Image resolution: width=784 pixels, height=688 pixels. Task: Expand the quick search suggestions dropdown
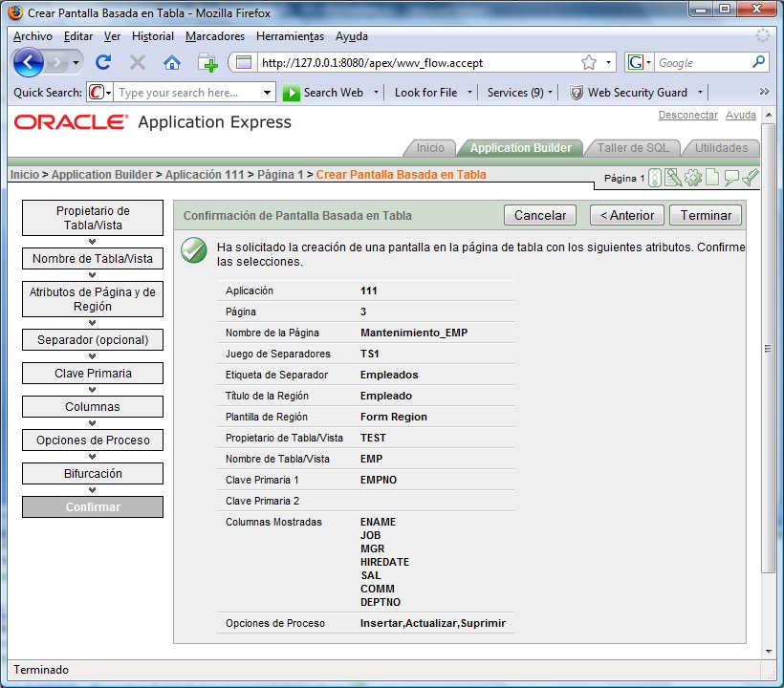point(267,93)
